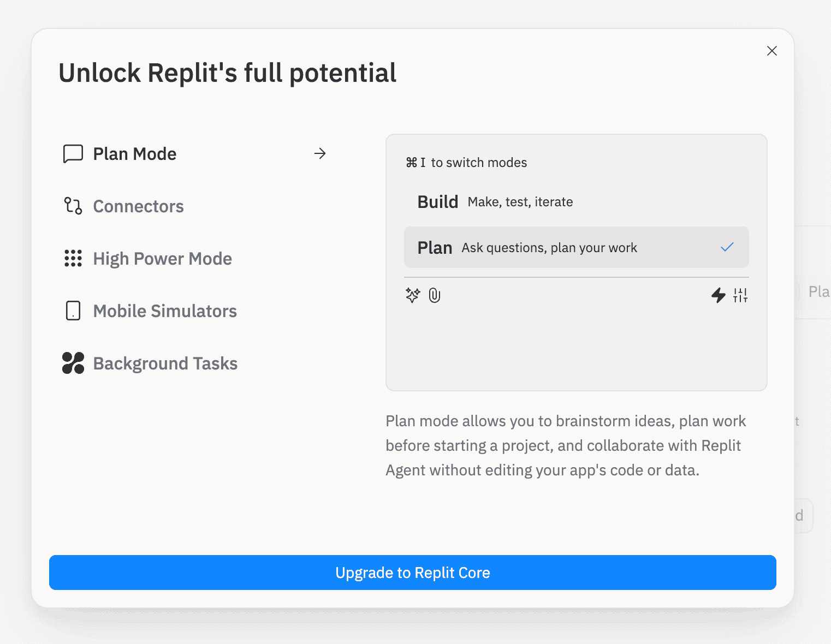Click the sparkles improve prompt icon
This screenshot has height=644, width=831.
pyautogui.click(x=413, y=295)
